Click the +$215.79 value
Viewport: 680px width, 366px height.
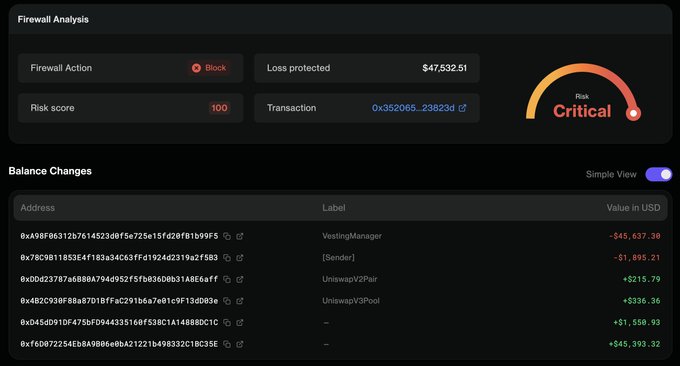click(641, 279)
